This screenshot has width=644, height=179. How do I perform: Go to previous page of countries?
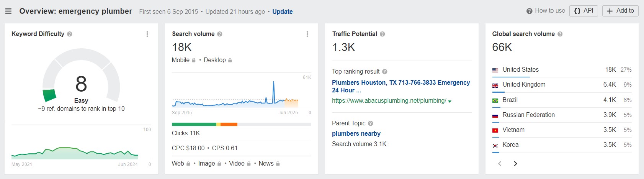(x=500, y=164)
